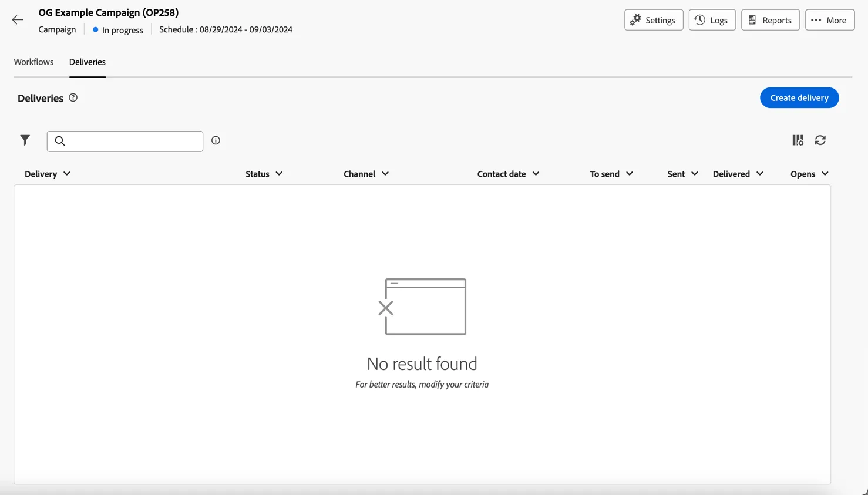Select the Deliveries tab
Screen dimensions: 868x495
(88, 62)
